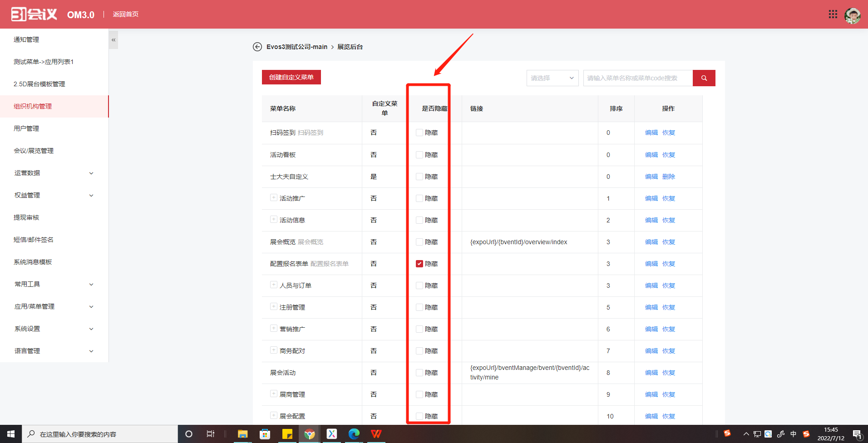Enable 隐藏 for 活动看板

(x=419, y=155)
